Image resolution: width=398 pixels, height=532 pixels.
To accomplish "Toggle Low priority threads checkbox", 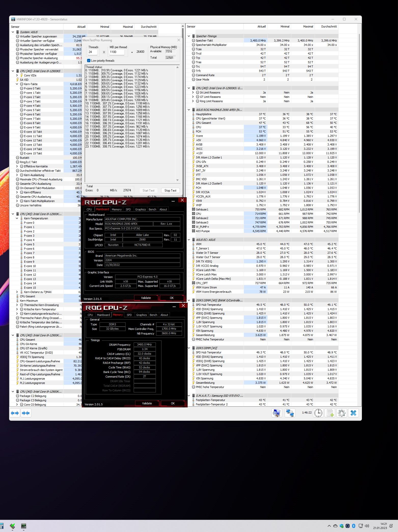I will (89, 61).
